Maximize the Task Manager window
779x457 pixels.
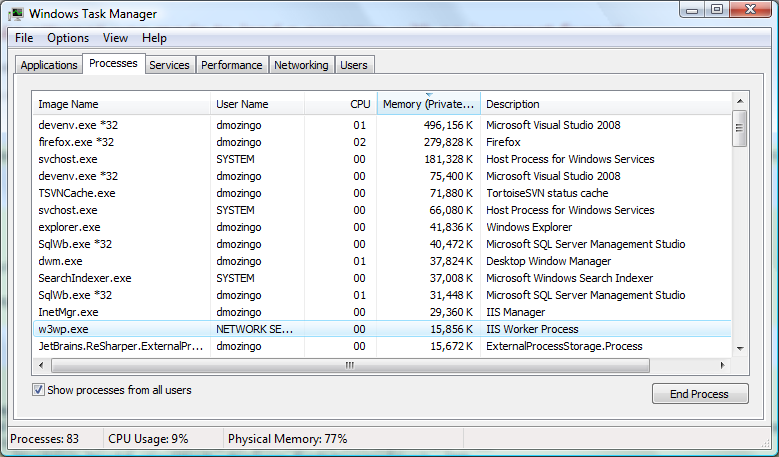point(717,10)
